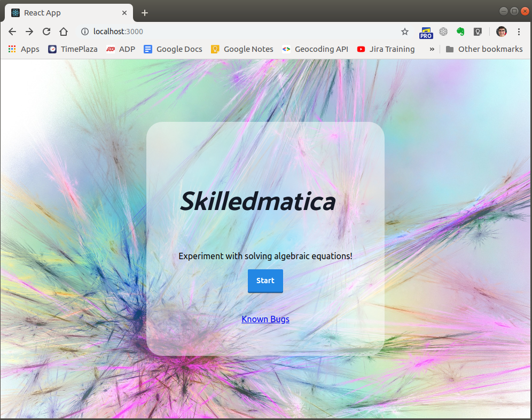Maximize the browser window
The width and height of the screenshot is (532, 420).
click(x=514, y=11)
